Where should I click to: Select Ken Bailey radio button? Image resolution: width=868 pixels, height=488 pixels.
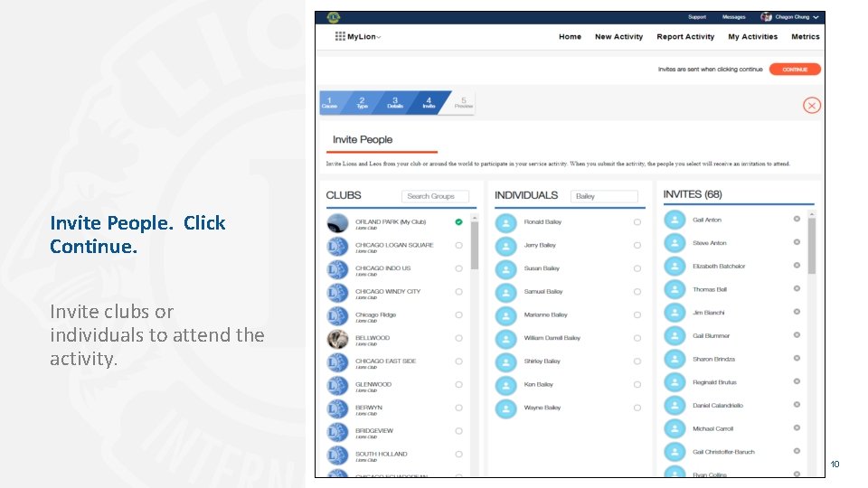click(637, 385)
